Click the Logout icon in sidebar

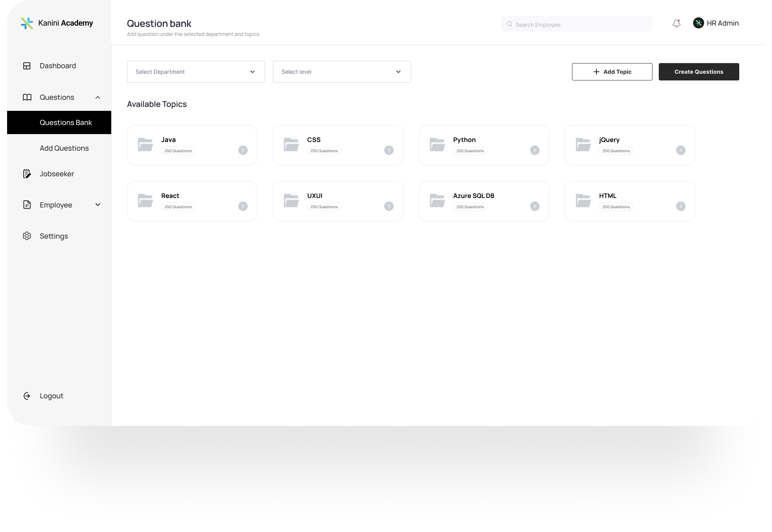[27, 396]
